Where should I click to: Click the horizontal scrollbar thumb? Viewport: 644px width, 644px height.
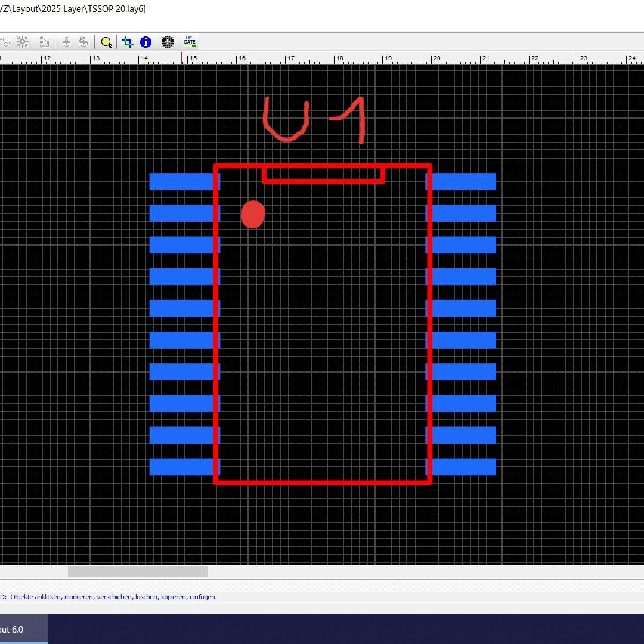click(x=138, y=572)
